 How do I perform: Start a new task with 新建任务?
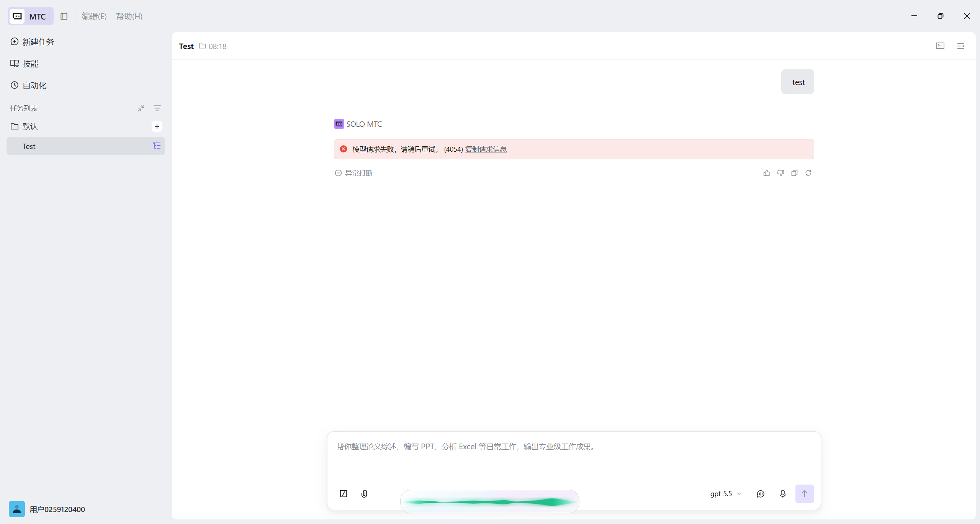pyautogui.click(x=32, y=42)
